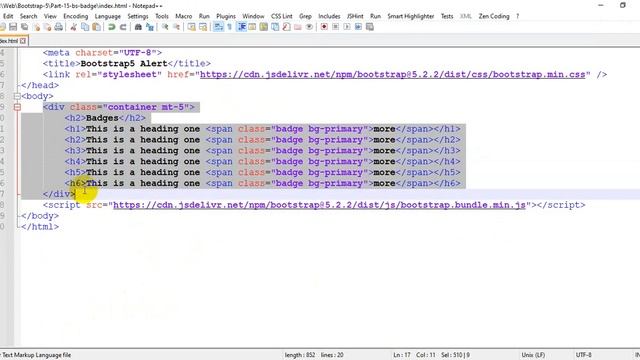Open the Document Map icon

tap(264, 27)
